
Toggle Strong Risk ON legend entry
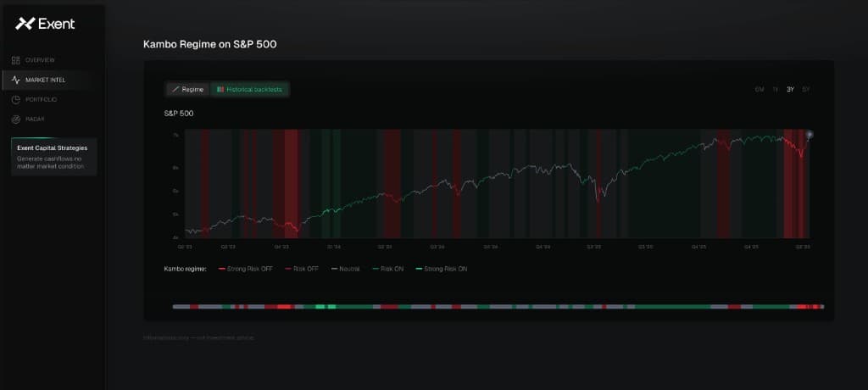[441, 269]
